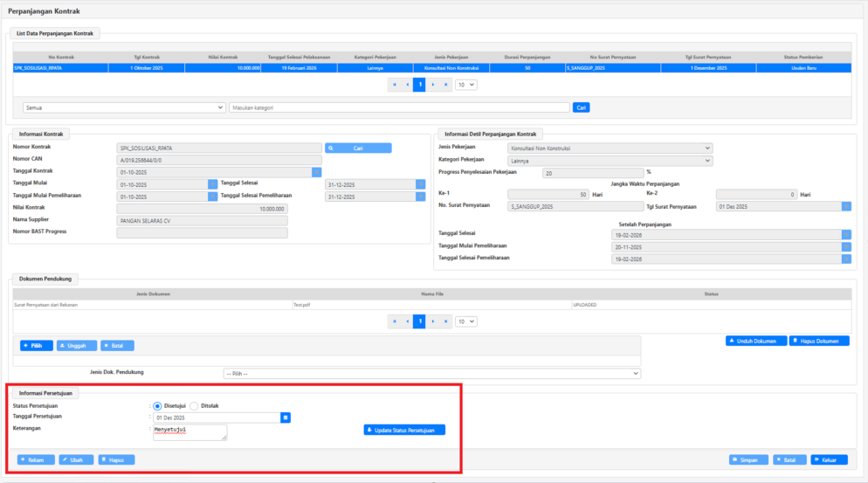
Task: Open the Jenis Dok. Pendukung dropdown
Action: 431,373
